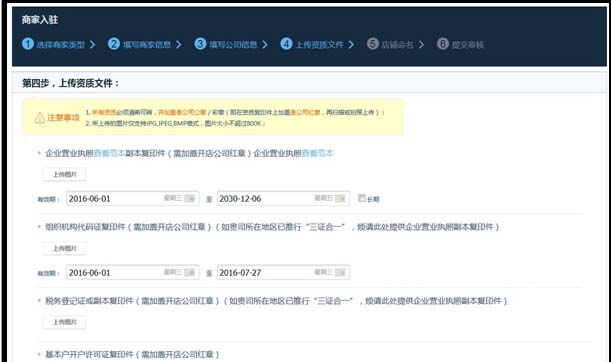The width and height of the screenshot is (611, 362).
Task: Go to 店铺命名 step label
Action: (397, 45)
